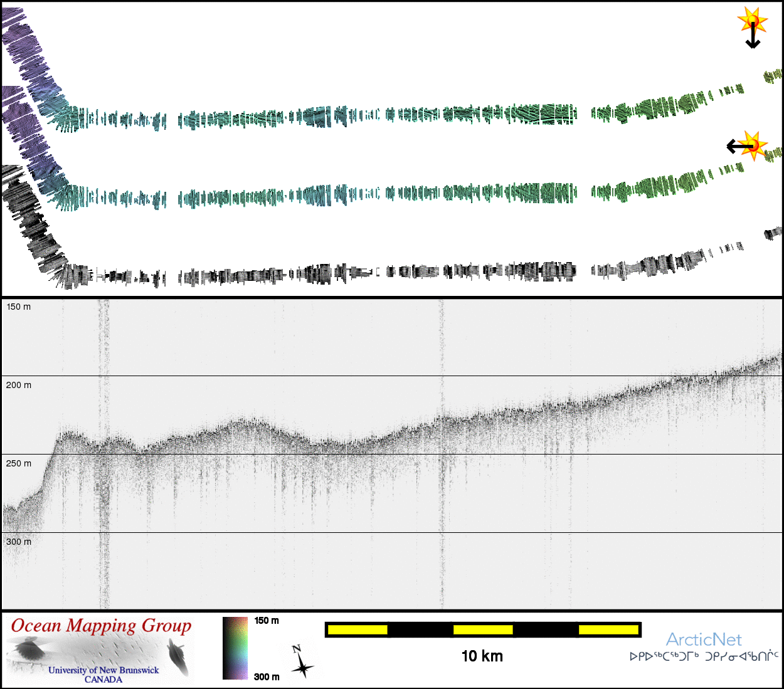784x689 pixels.
Task: Click the 200 m depth line label
Action: click(x=19, y=385)
